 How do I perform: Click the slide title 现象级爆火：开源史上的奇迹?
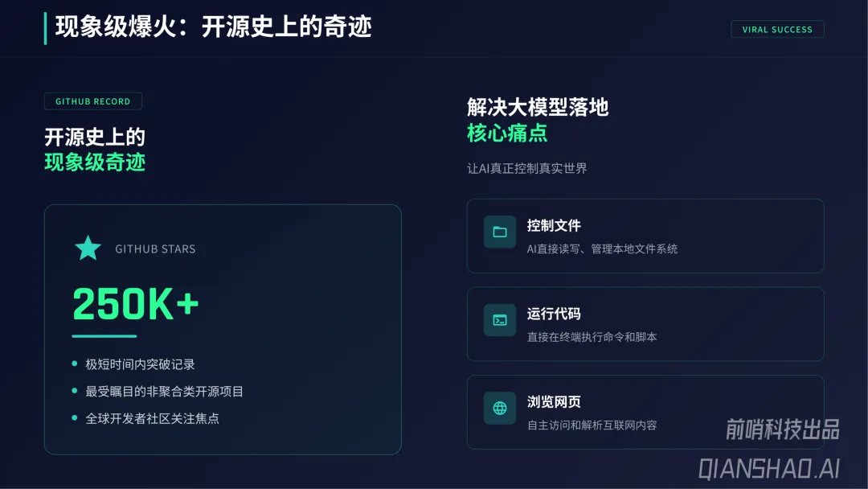213,27
